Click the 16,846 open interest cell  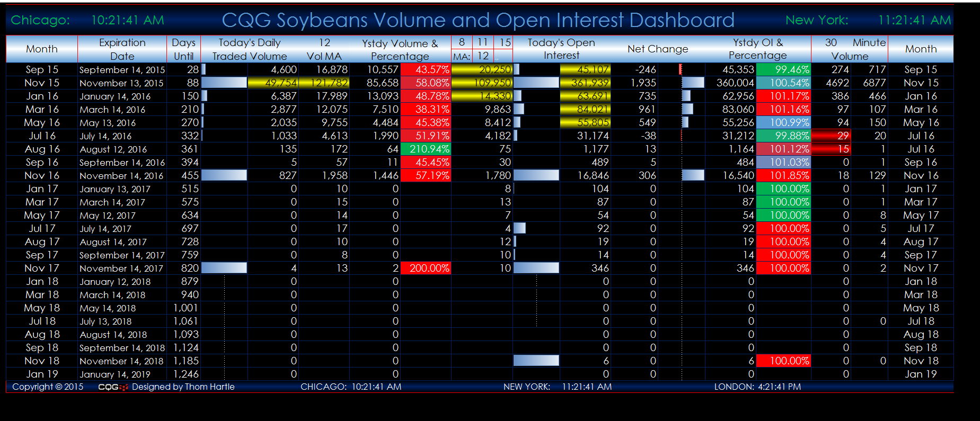[585, 175]
